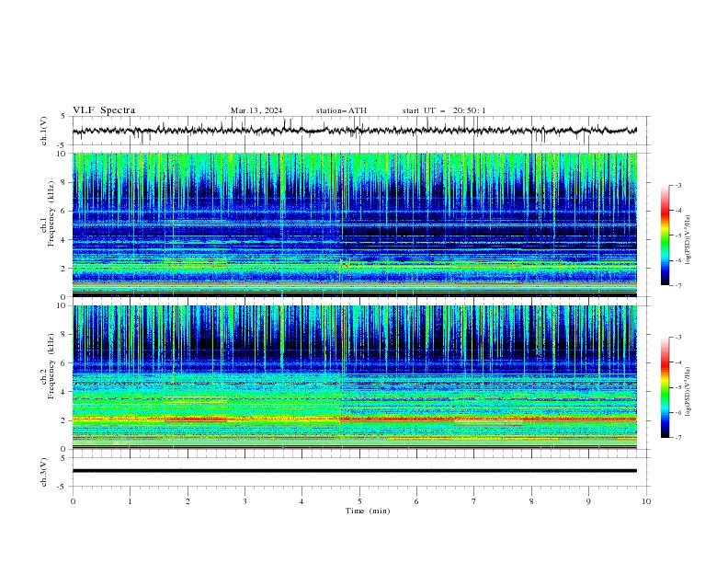The width and height of the screenshot is (728, 563).
Task: Click the ch.3 flat black trace
Action: (x=355, y=471)
